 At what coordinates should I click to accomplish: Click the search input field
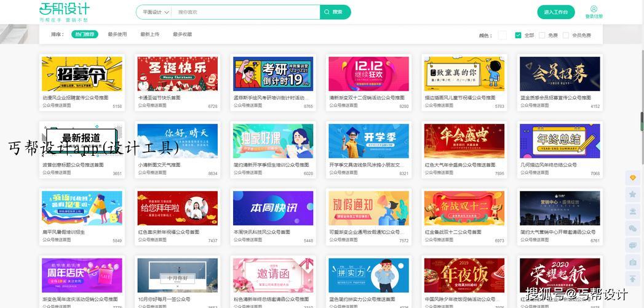247,12
